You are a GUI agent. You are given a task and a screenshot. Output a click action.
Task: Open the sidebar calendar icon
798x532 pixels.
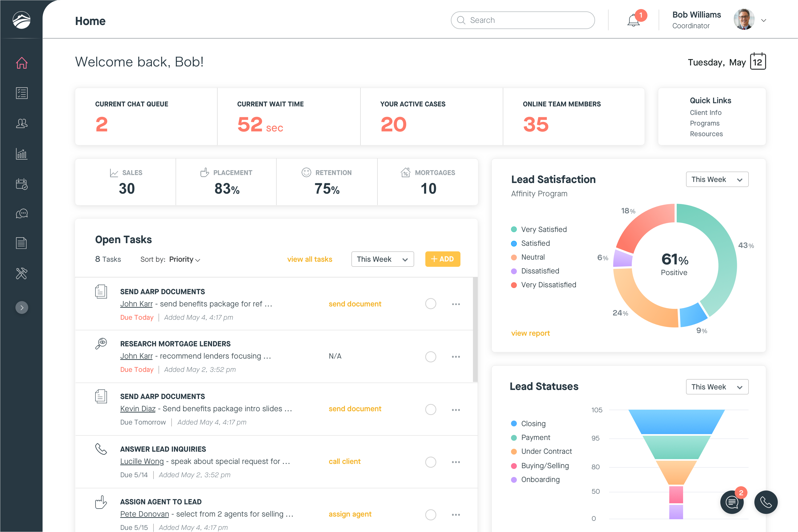pos(21,184)
